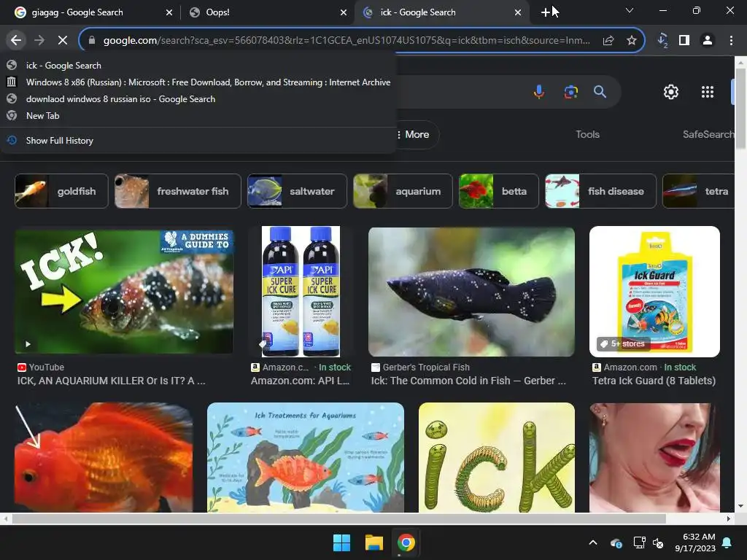Open the disgusted woman face image
This screenshot has width=747, height=560.
(654, 457)
